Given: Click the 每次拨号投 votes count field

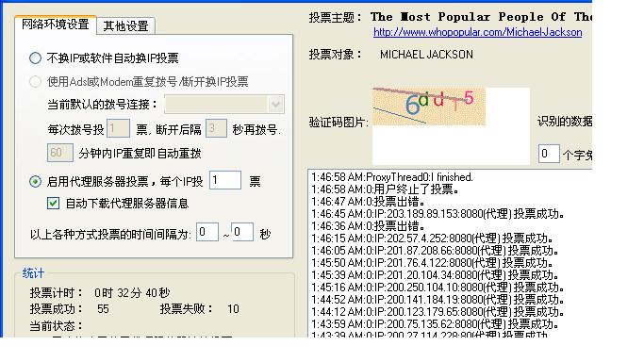Looking at the screenshot, I should [x=118, y=128].
